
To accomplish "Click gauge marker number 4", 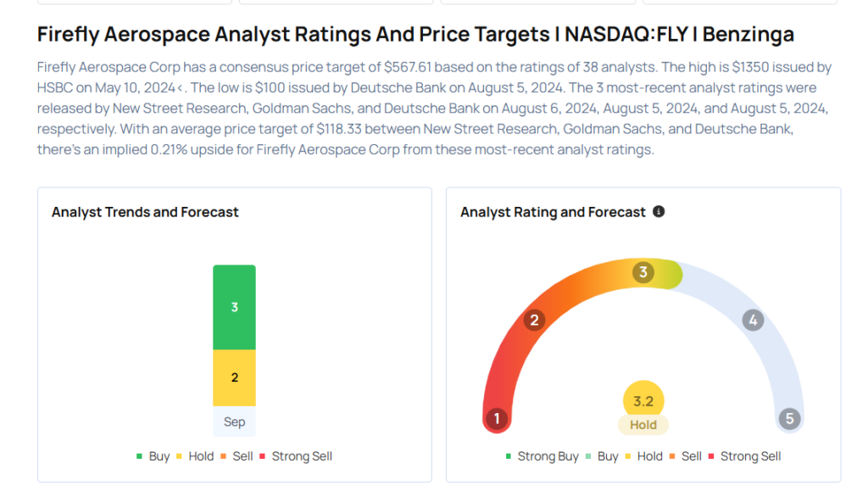I will click(753, 320).
